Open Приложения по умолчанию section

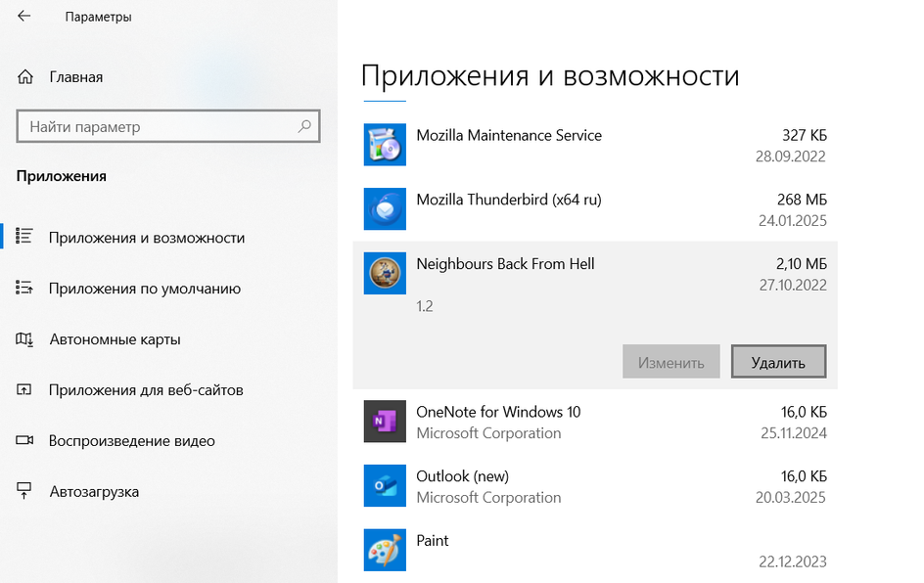145,288
